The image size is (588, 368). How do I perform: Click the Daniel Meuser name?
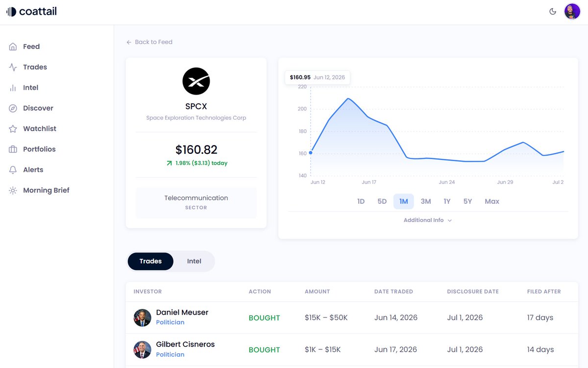pos(182,313)
